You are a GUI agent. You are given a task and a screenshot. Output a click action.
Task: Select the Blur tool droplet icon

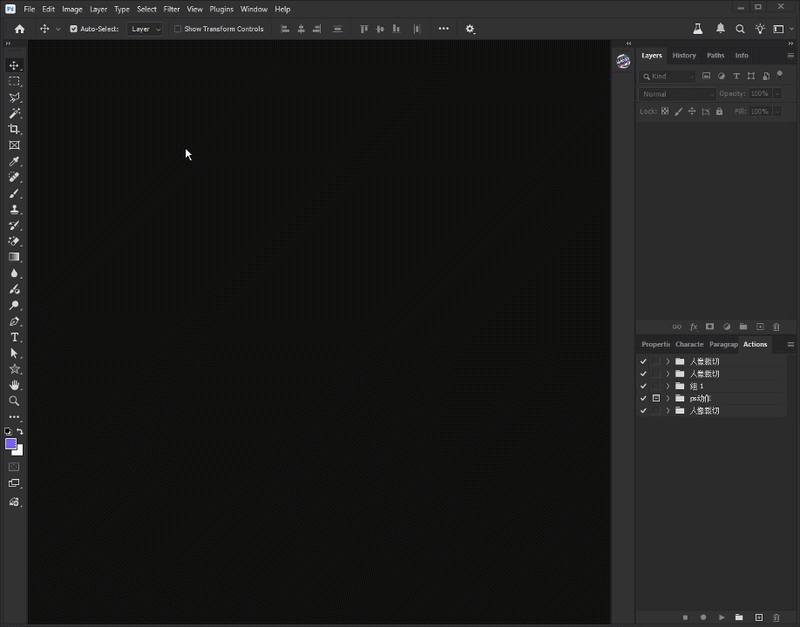pos(14,273)
